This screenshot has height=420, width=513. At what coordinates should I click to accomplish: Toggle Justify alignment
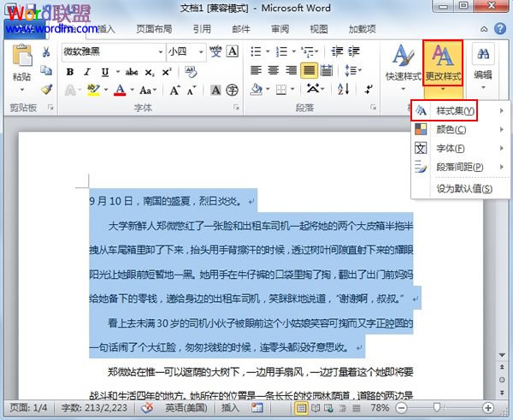pyautogui.click(x=309, y=70)
